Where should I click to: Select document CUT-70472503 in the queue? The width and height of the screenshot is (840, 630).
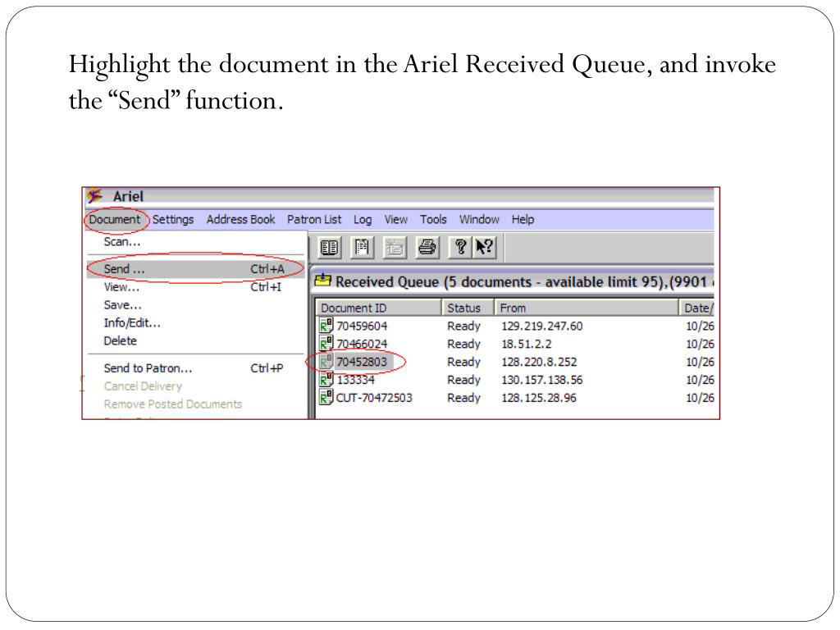[x=374, y=398]
